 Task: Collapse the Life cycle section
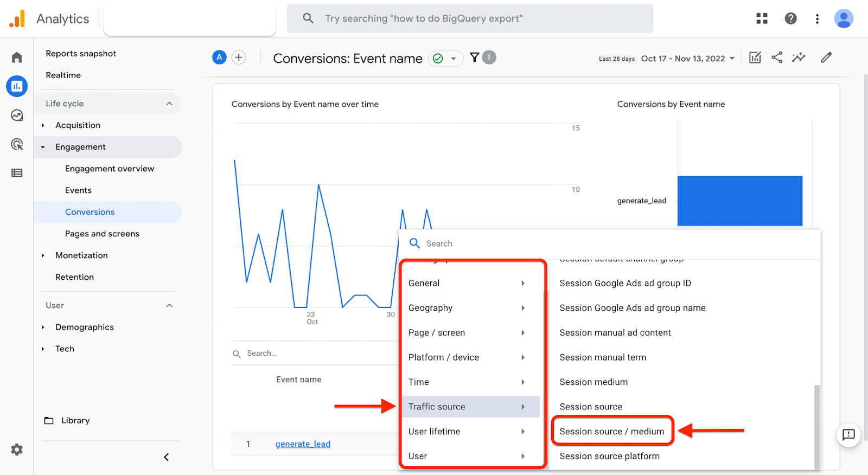(x=169, y=104)
